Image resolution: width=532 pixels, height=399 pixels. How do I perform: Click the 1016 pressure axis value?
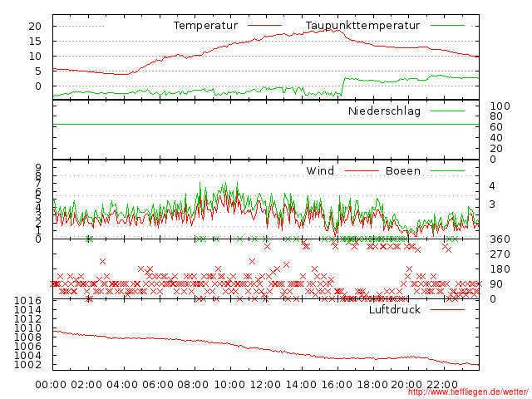pyautogui.click(x=27, y=301)
